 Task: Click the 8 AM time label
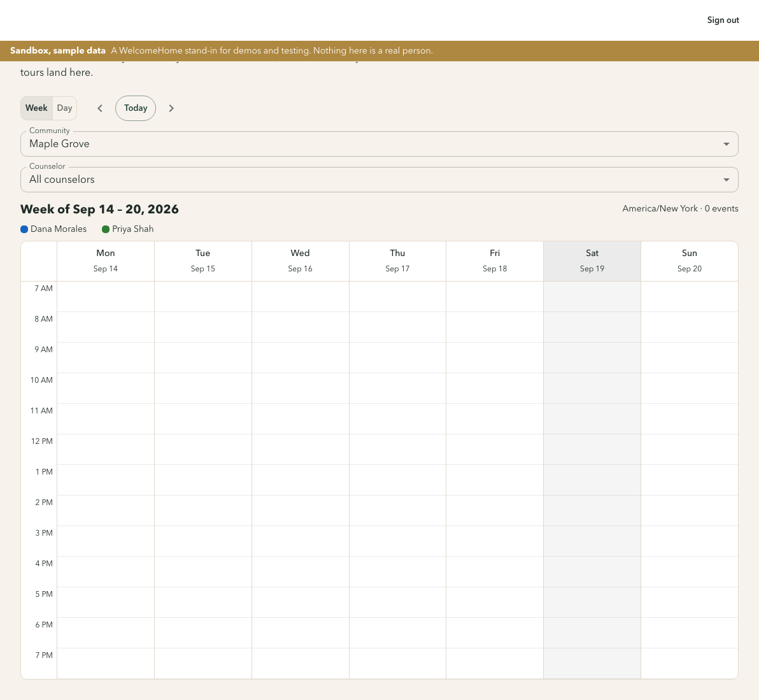pyautogui.click(x=43, y=319)
